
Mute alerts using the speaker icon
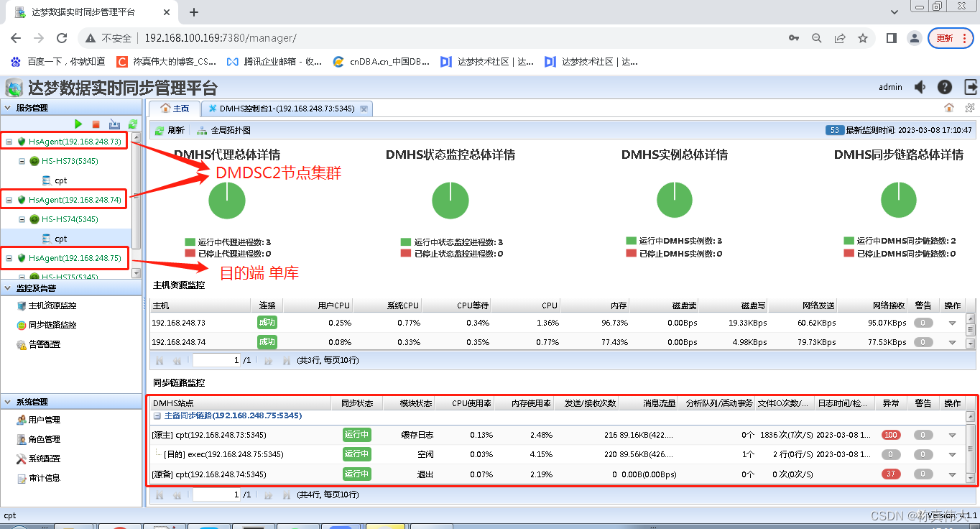(920, 87)
